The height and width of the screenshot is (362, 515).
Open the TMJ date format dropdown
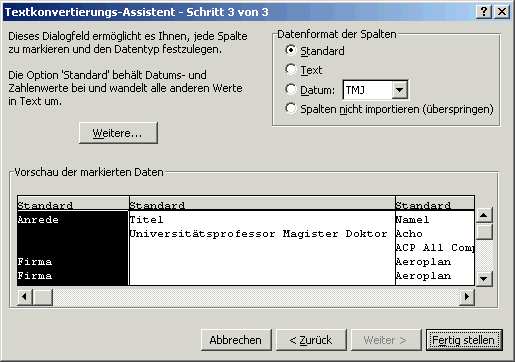pyautogui.click(x=399, y=90)
